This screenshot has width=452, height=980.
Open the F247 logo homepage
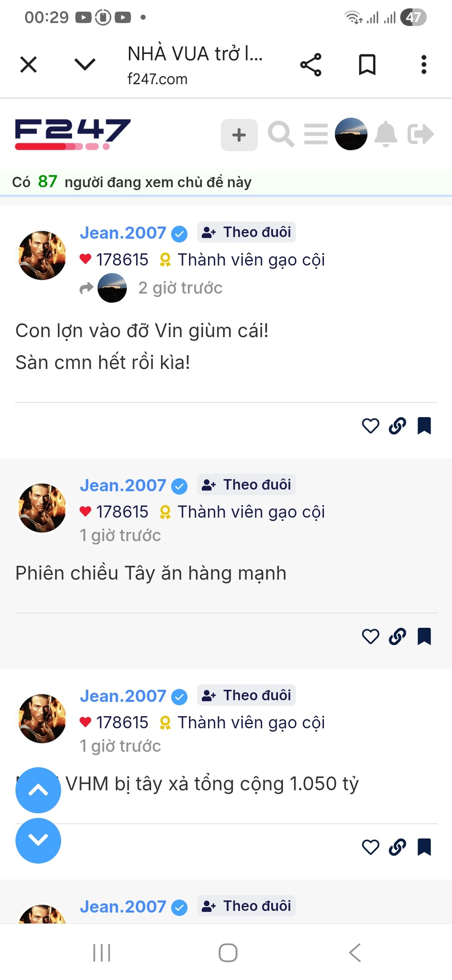coord(73,134)
